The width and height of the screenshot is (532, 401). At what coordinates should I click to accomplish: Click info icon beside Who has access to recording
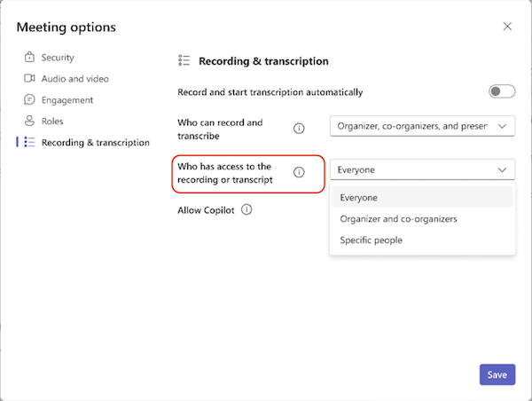point(299,172)
